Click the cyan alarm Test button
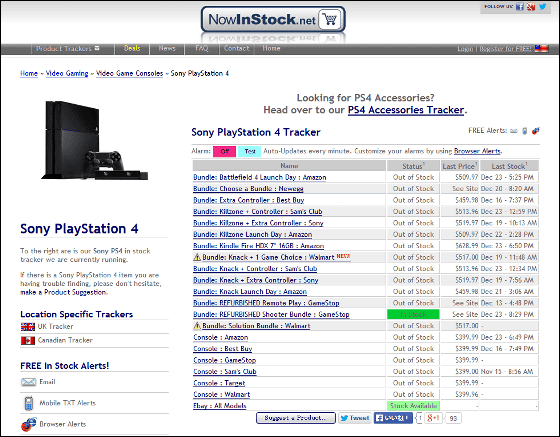The image size is (560, 437). [x=250, y=151]
